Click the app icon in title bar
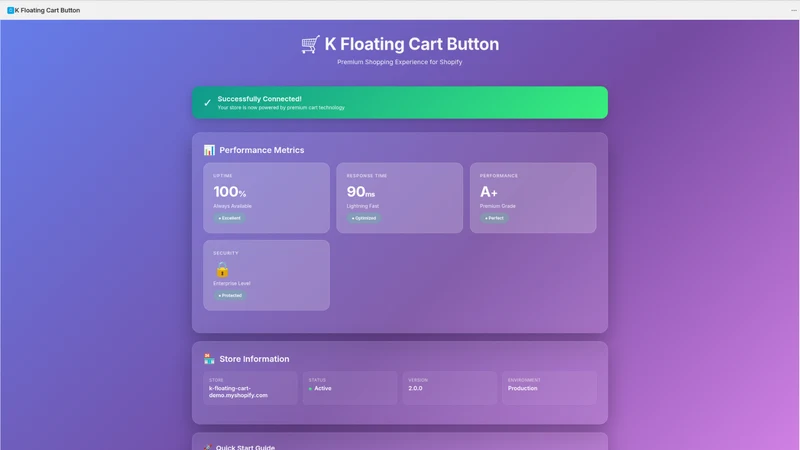Viewport: 800px width, 450px height. [x=10, y=10]
